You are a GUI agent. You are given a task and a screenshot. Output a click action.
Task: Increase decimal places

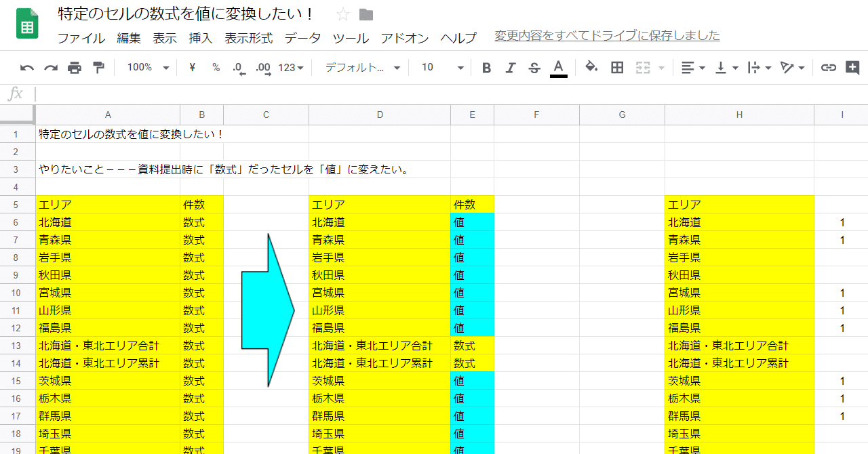coord(263,67)
